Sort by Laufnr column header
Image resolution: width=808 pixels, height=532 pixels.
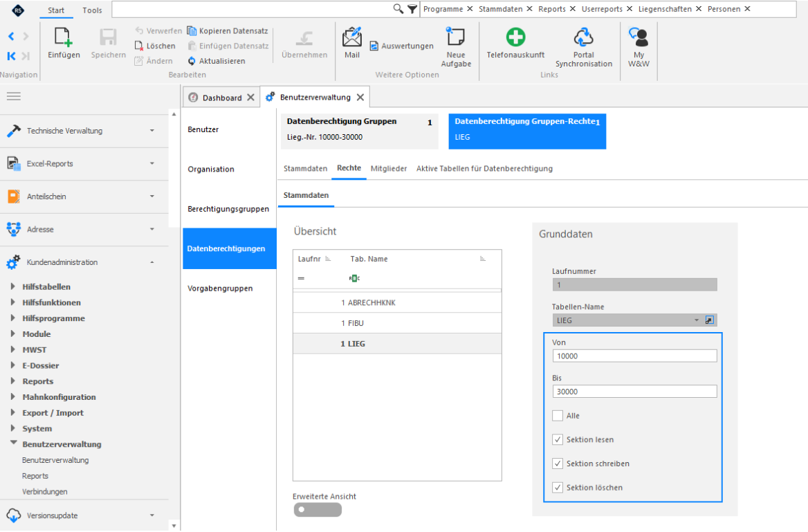314,259
